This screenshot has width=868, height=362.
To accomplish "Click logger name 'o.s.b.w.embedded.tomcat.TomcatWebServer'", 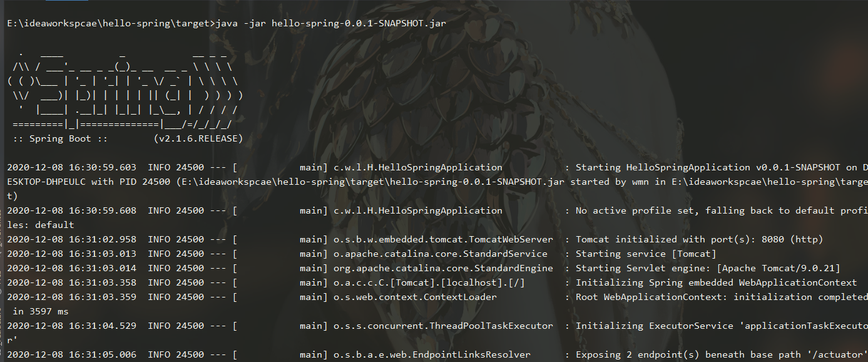I will click(443, 239).
